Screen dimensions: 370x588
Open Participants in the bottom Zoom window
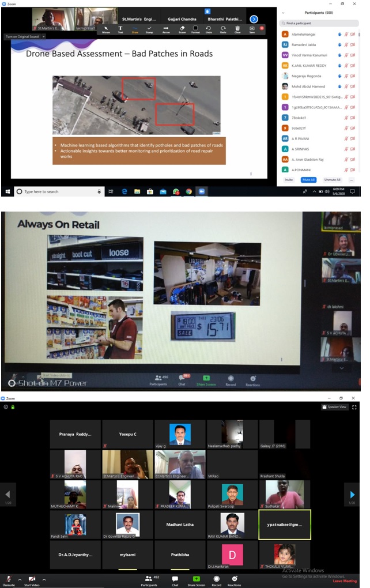point(149,581)
